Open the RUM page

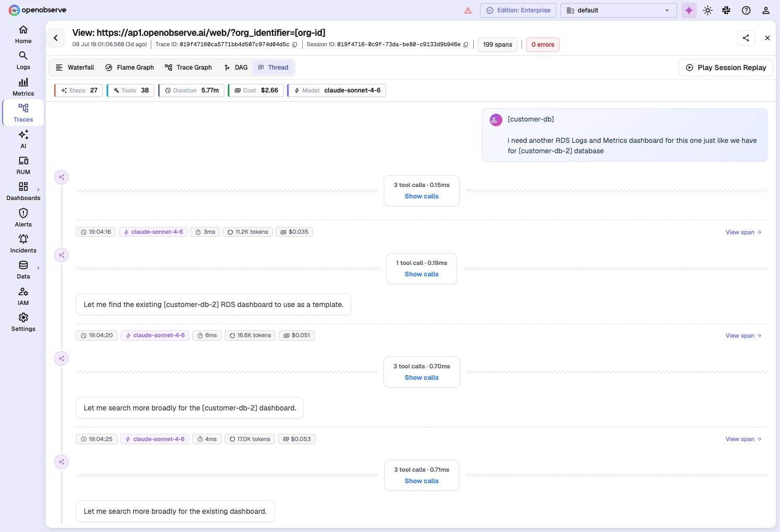23,165
